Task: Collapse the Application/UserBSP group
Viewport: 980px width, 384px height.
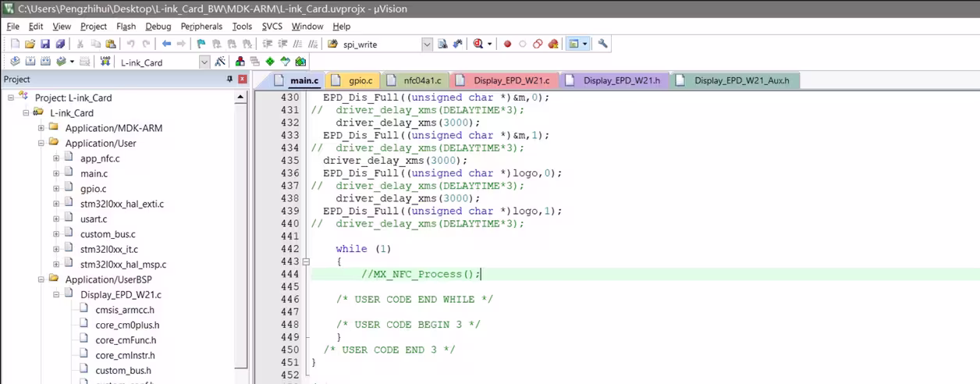Action: (x=41, y=279)
